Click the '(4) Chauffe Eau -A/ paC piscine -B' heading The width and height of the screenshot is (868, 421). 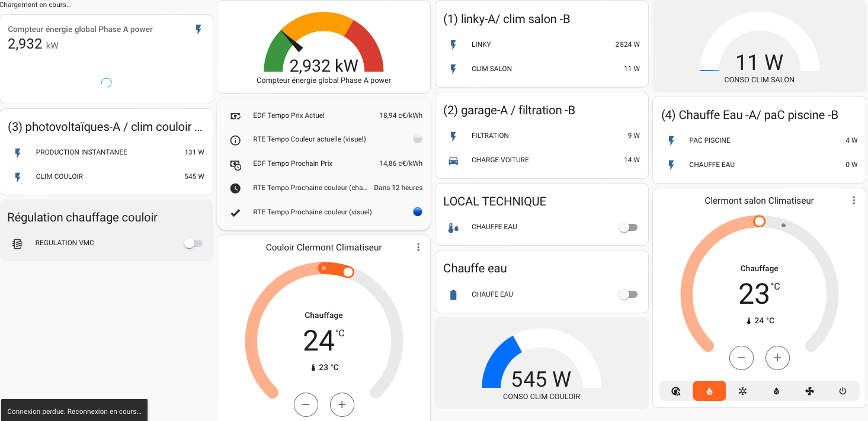click(x=750, y=115)
